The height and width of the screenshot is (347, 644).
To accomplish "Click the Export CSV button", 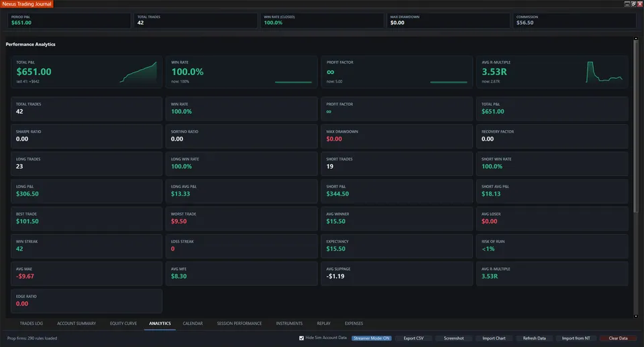I will 413,338.
